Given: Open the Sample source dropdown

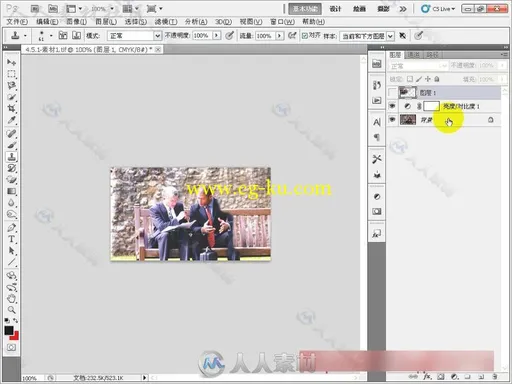Looking at the screenshot, I should pos(367,36).
